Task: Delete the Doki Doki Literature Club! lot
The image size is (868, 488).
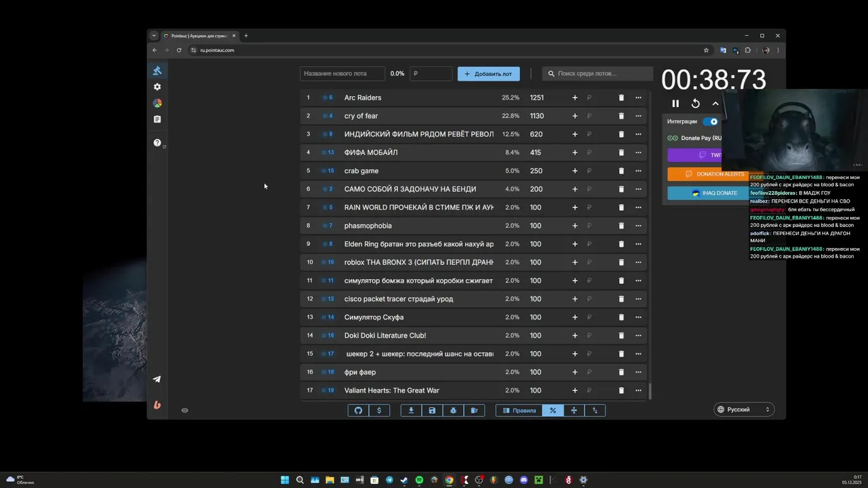Action: [x=621, y=335]
